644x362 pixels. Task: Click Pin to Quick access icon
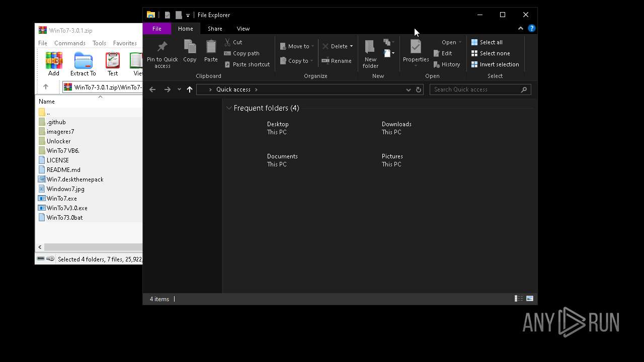162,47
